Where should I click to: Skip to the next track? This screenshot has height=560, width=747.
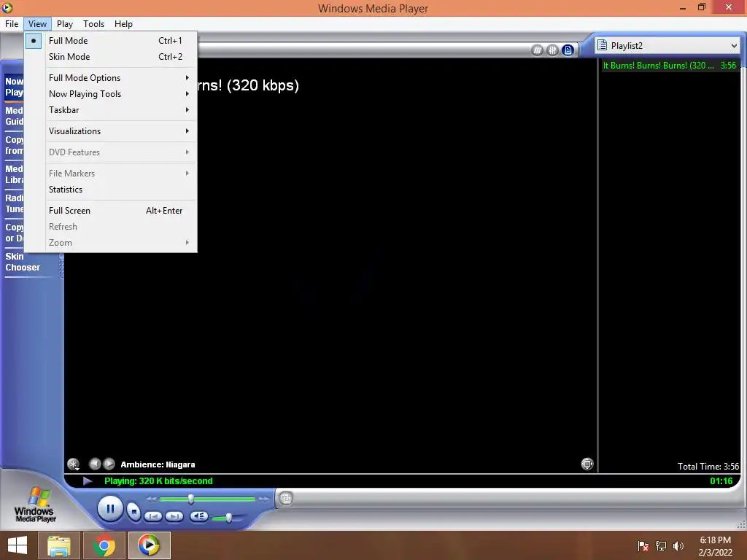(174, 516)
